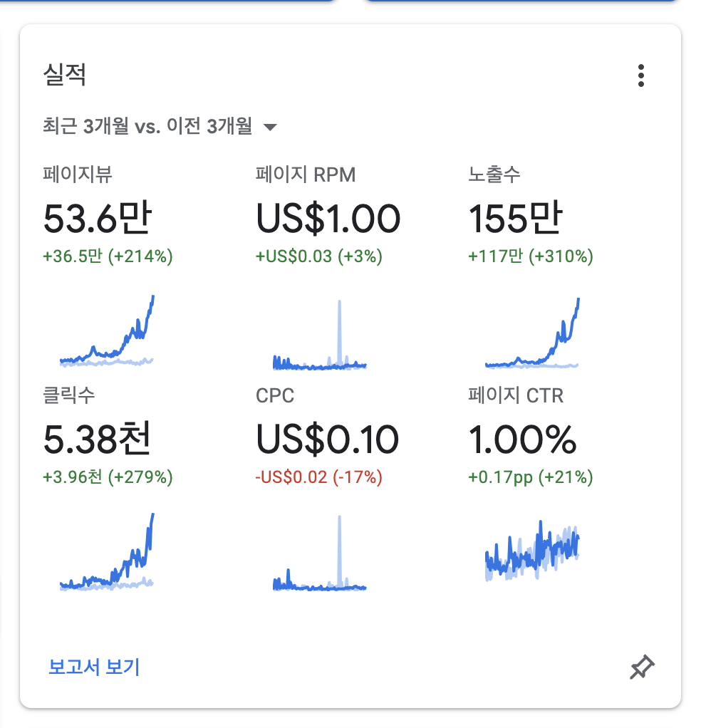Select the 5.38천 clicks value
Image resolution: width=701 pixels, height=728 pixels.
[97, 440]
